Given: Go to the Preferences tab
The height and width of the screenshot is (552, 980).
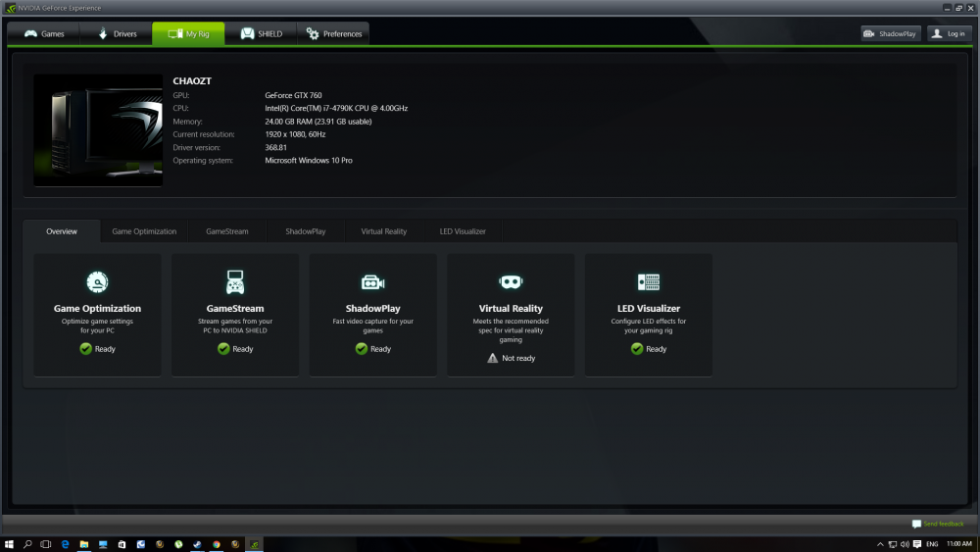Looking at the screenshot, I should [x=334, y=33].
